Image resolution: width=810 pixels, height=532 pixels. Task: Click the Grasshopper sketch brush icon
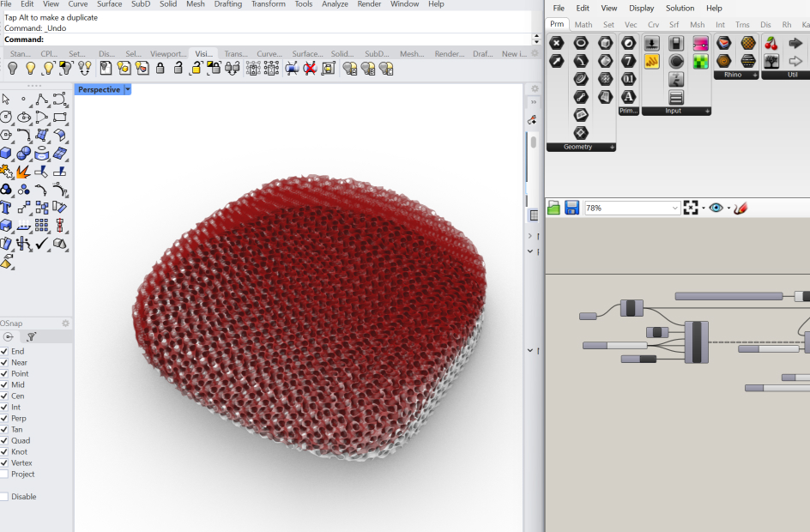click(740, 208)
